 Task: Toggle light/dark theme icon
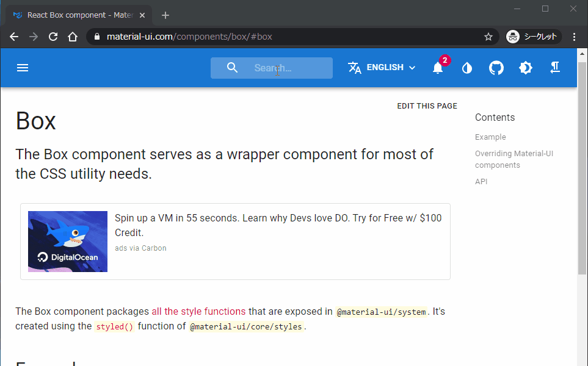coord(525,68)
